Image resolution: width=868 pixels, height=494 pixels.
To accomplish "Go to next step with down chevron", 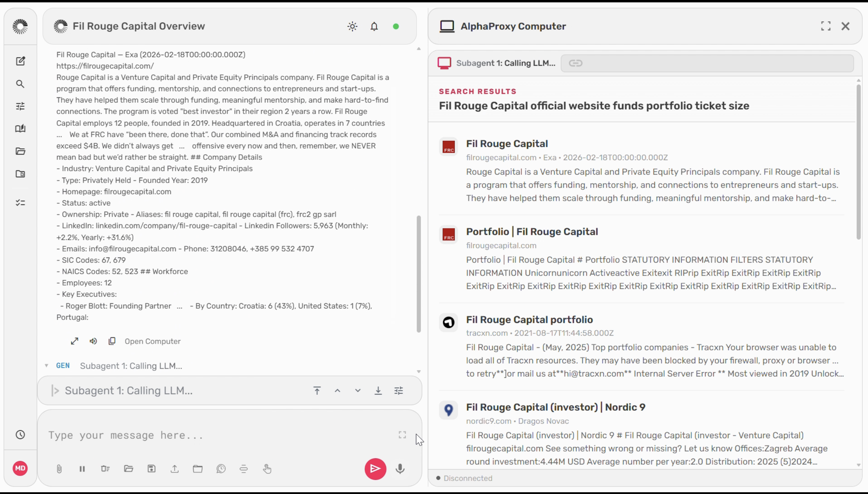I will (358, 391).
